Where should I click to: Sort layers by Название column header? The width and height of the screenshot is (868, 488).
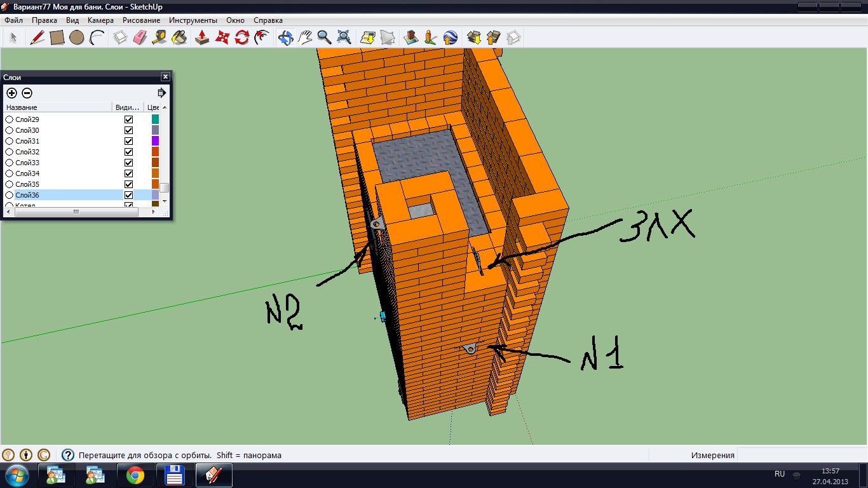[x=57, y=107]
